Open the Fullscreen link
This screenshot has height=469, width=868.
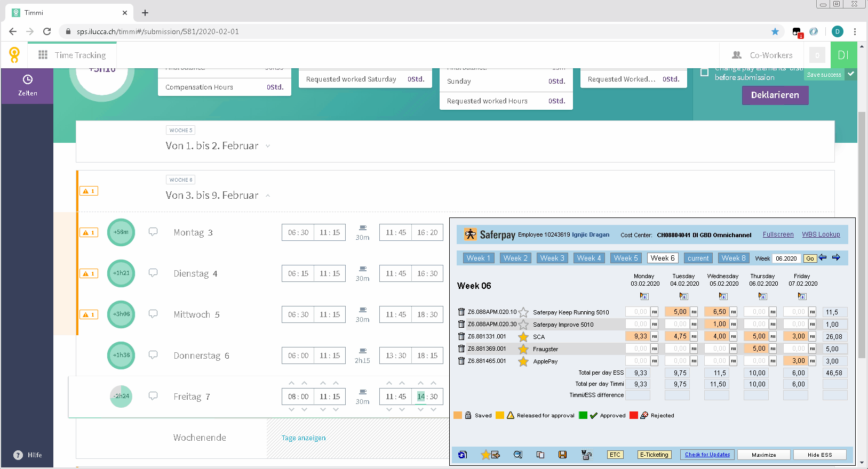(778, 234)
